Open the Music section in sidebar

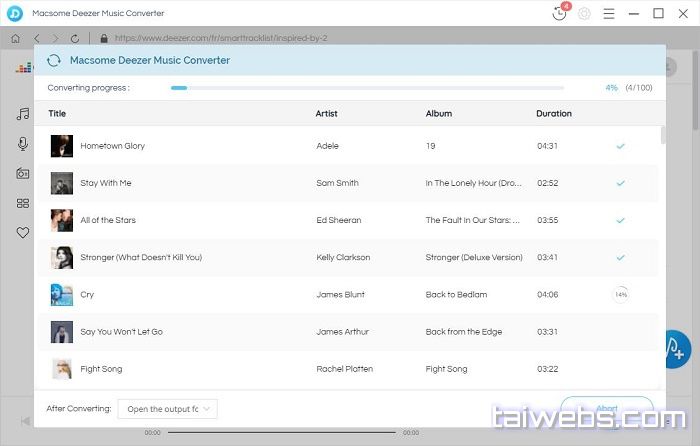tap(22, 115)
